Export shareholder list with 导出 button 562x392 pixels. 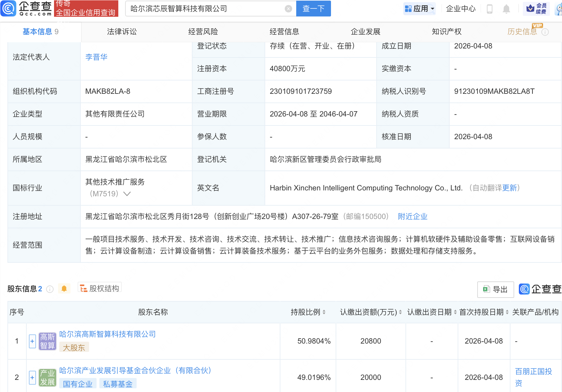(x=495, y=289)
